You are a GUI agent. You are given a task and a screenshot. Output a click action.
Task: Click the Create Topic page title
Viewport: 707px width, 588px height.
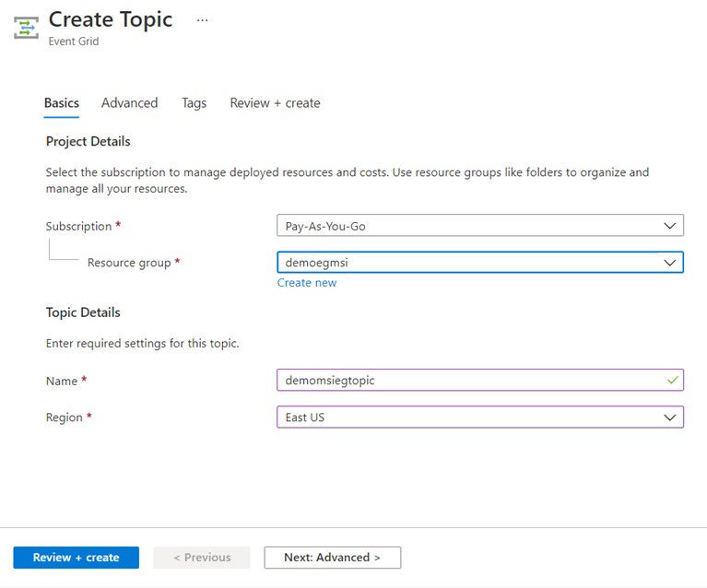[x=111, y=19]
